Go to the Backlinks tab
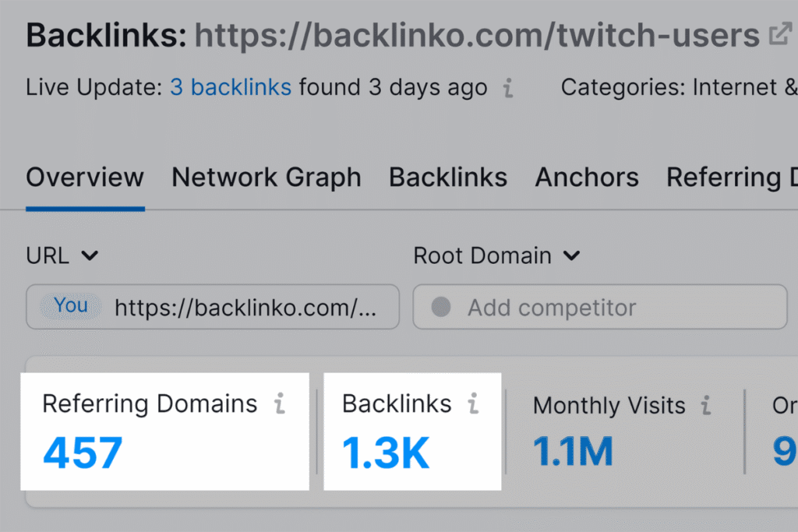 (x=448, y=178)
